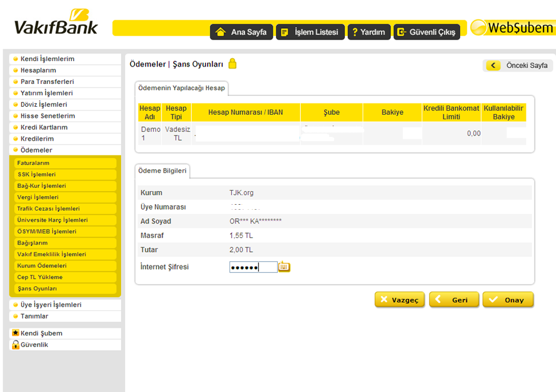Click the checkmark icon on Onay button

tap(493, 299)
